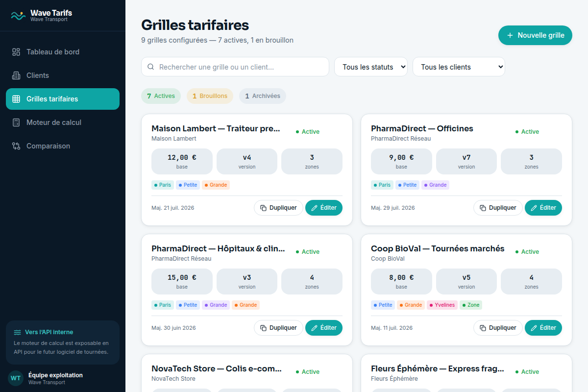Click the Wave Tarifs logo icon

(x=18, y=16)
